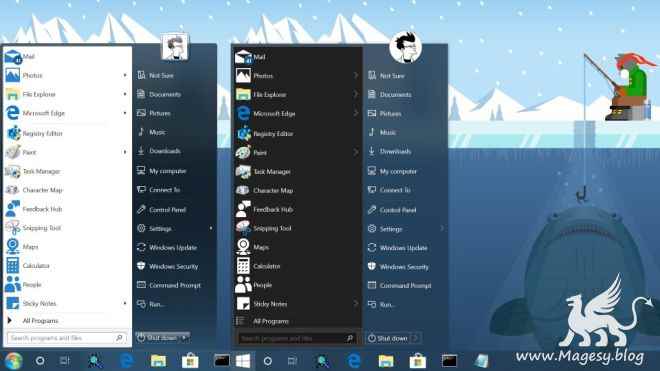Open Mail in the light start menu
The width and height of the screenshot is (660, 371).
click(x=67, y=56)
